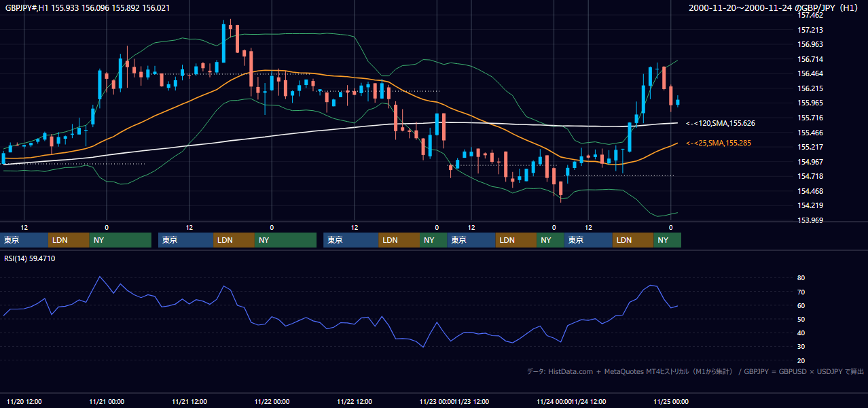The image size is (868, 408).
Task: Click the tallest blue candle peaking near 157.3
Action: point(223,44)
